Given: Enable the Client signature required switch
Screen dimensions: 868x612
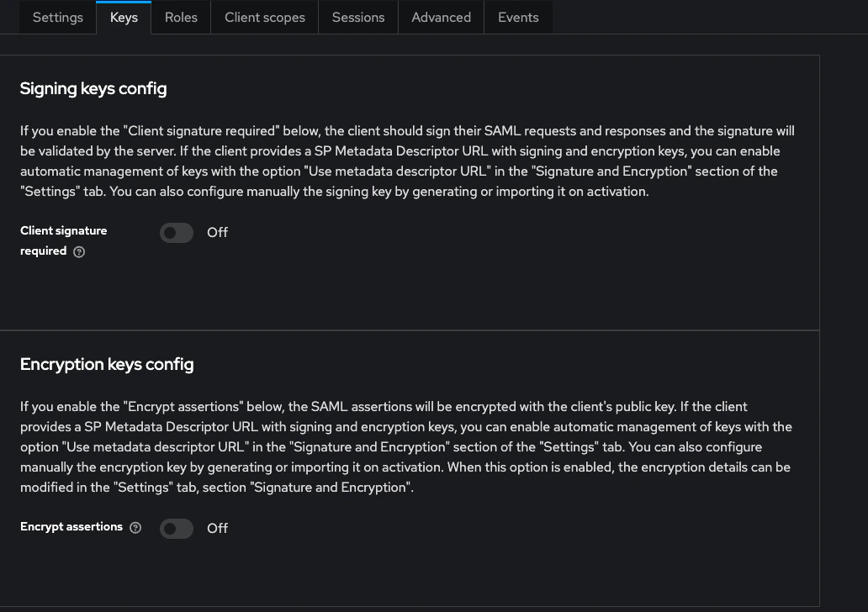Looking at the screenshot, I should pos(177,233).
